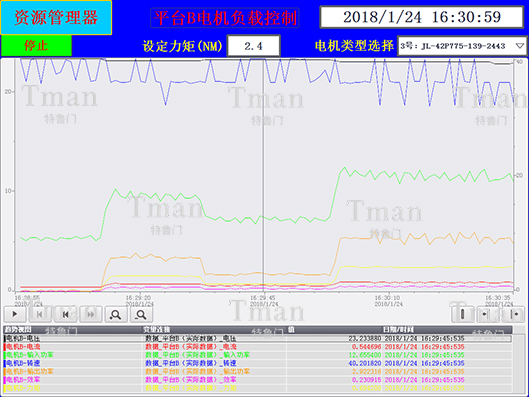Image resolution: width=529 pixels, height=397 pixels.
Task: Toggle the vertical ruler icon
Action: click(x=463, y=314)
